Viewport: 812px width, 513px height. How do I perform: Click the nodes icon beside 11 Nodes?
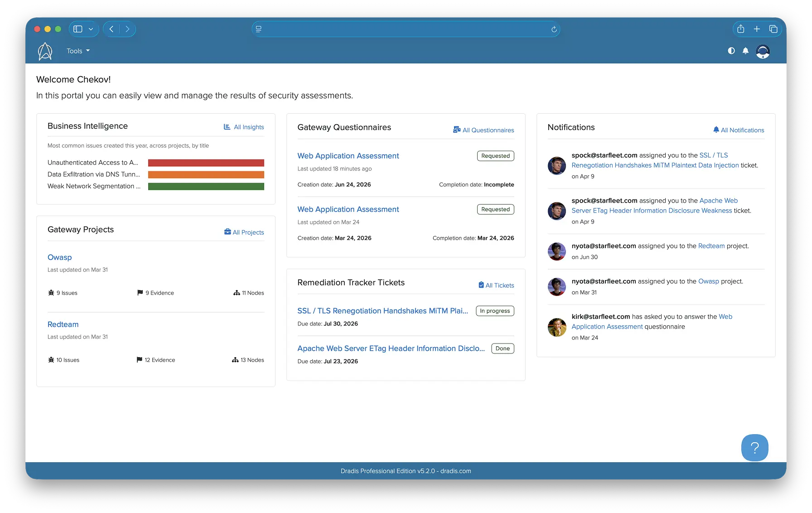237,293
